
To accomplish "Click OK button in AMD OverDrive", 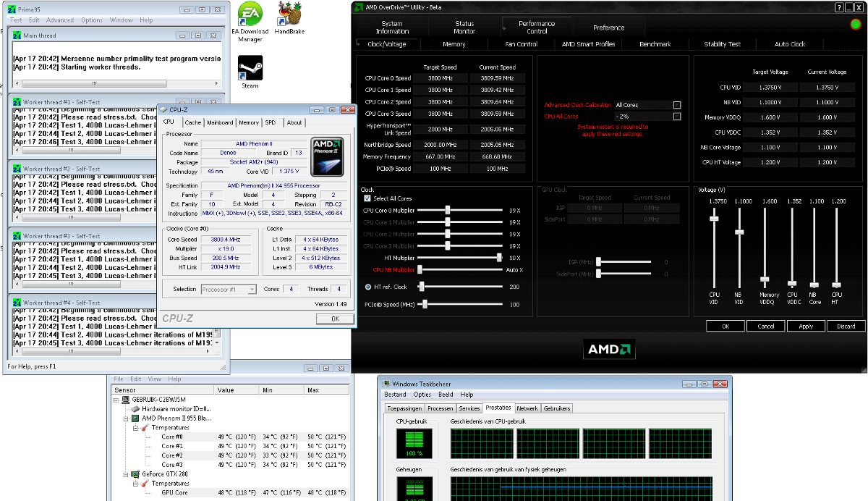I will (726, 327).
